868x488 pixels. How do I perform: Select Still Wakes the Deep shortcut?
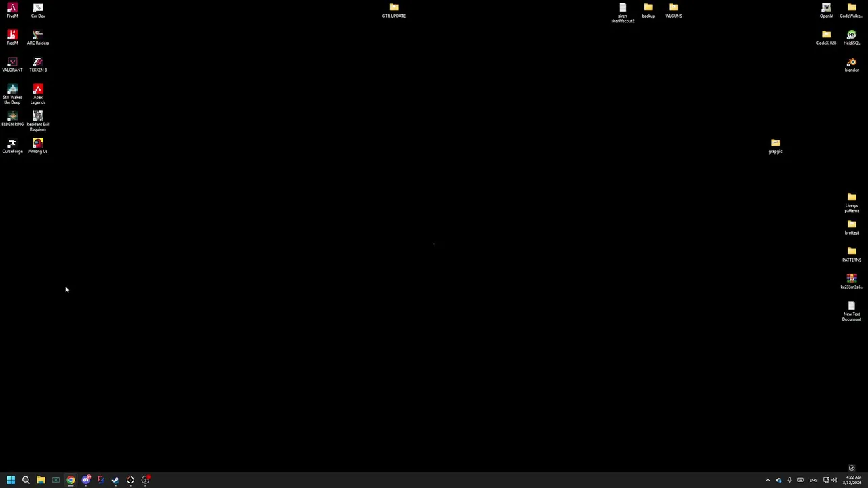click(12, 94)
